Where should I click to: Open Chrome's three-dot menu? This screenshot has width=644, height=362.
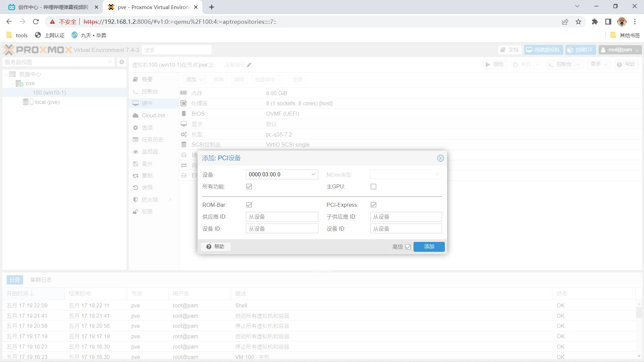(635, 22)
